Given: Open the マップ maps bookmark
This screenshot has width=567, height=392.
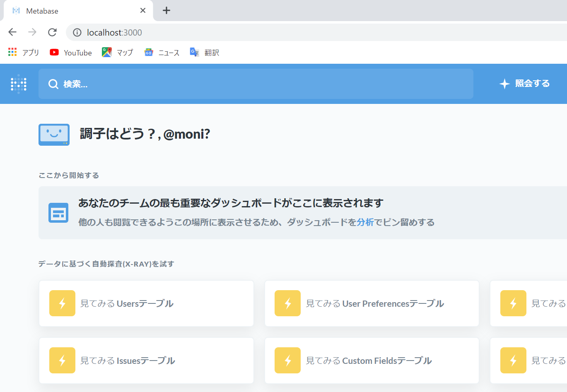Looking at the screenshot, I should coord(118,53).
